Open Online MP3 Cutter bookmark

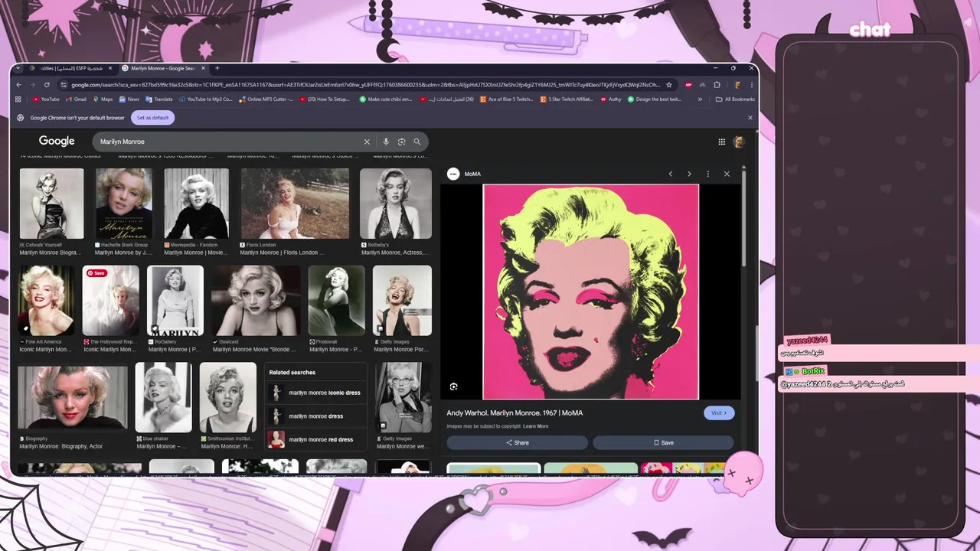tap(266, 99)
